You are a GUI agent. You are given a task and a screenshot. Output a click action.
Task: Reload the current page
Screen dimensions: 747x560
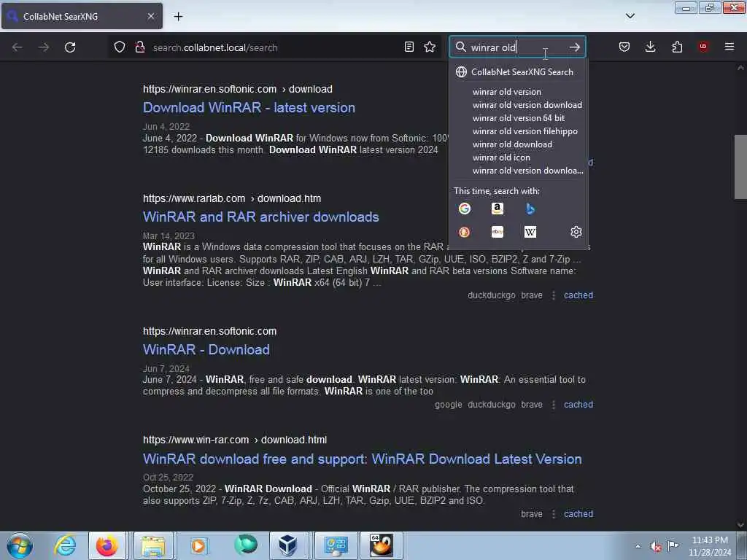click(70, 47)
